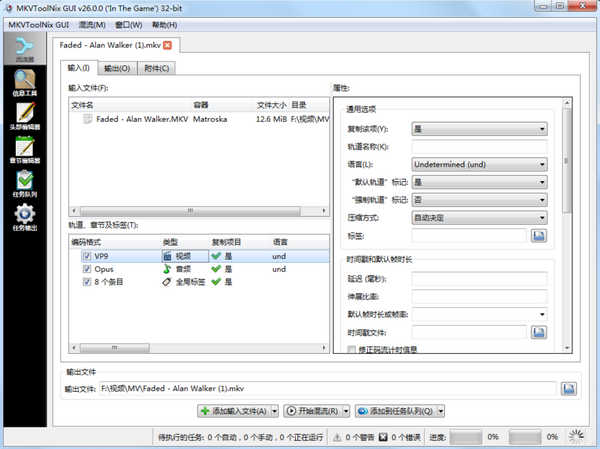Expand the add to job queue button arrow
Screen dimensions: 600x449
pos(441,411)
